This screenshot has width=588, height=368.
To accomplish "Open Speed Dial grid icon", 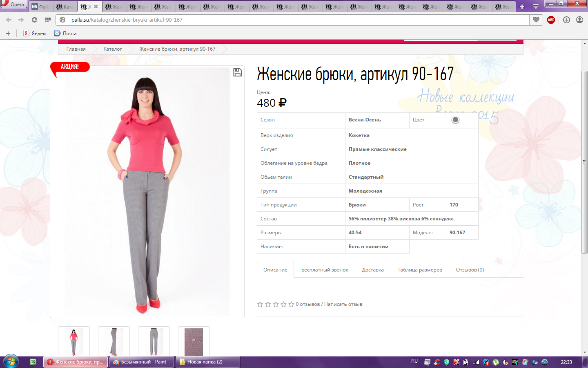I will coord(48,20).
